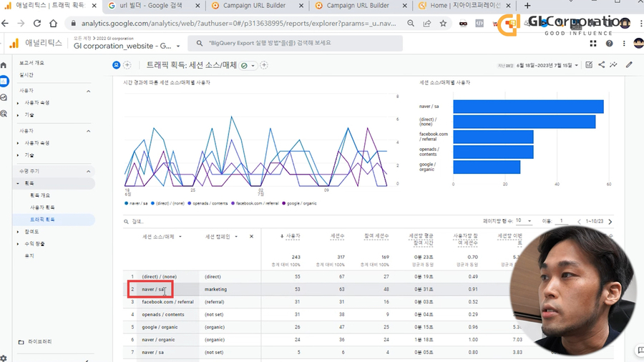Open the date range dropdown

547,65
